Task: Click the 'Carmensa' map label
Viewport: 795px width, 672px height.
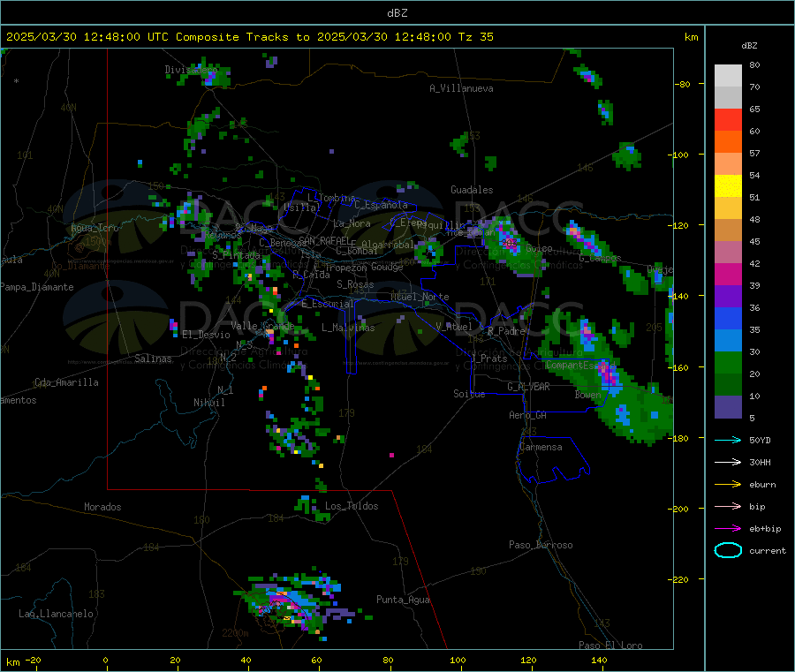Action: (541, 447)
